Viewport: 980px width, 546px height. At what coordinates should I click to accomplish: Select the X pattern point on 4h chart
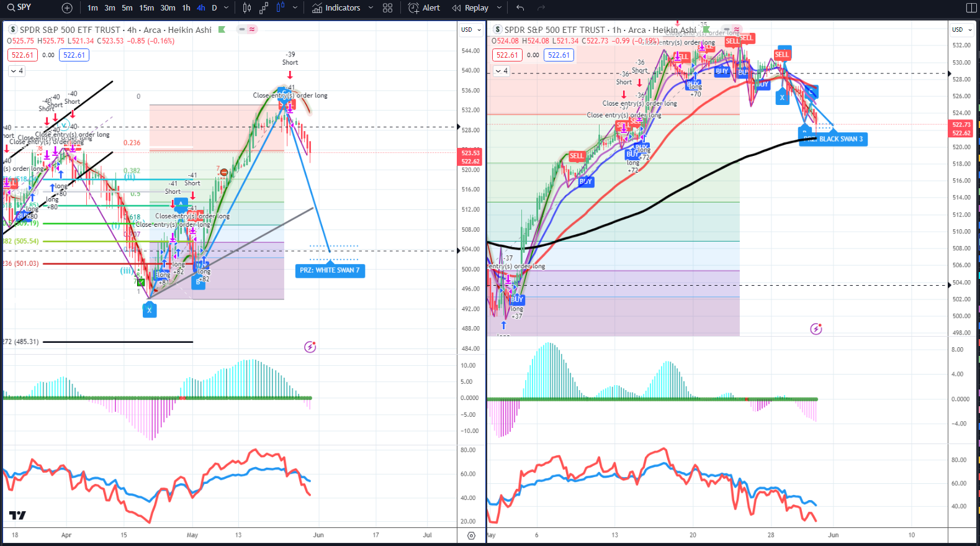150,310
